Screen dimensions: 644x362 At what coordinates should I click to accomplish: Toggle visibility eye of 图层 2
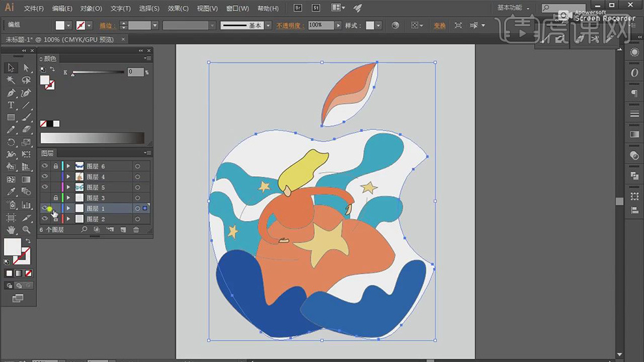tap(45, 219)
